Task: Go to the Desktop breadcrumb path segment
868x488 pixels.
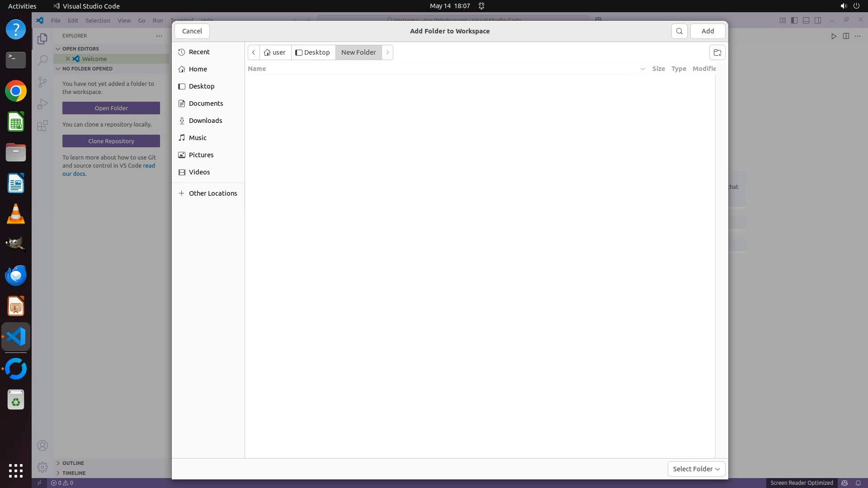Action: [x=313, y=52]
